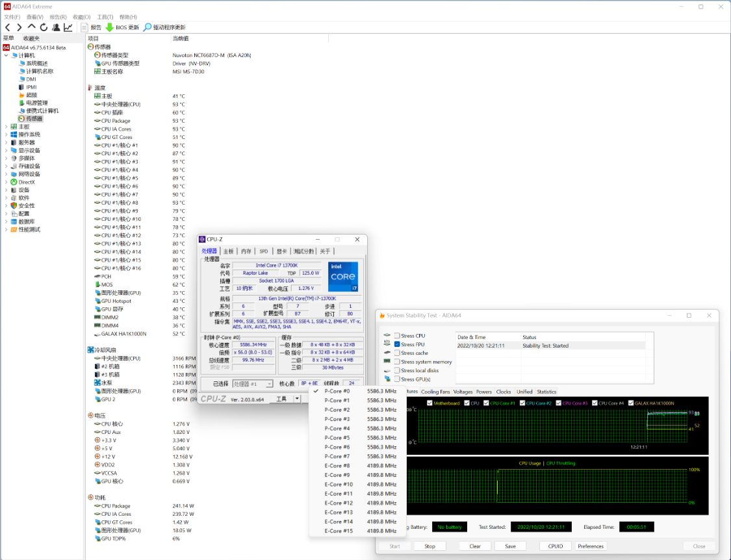The width and height of the screenshot is (731, 560).
Task: Uncheck the Stress FPU checkbox
Action: point(397,344)
